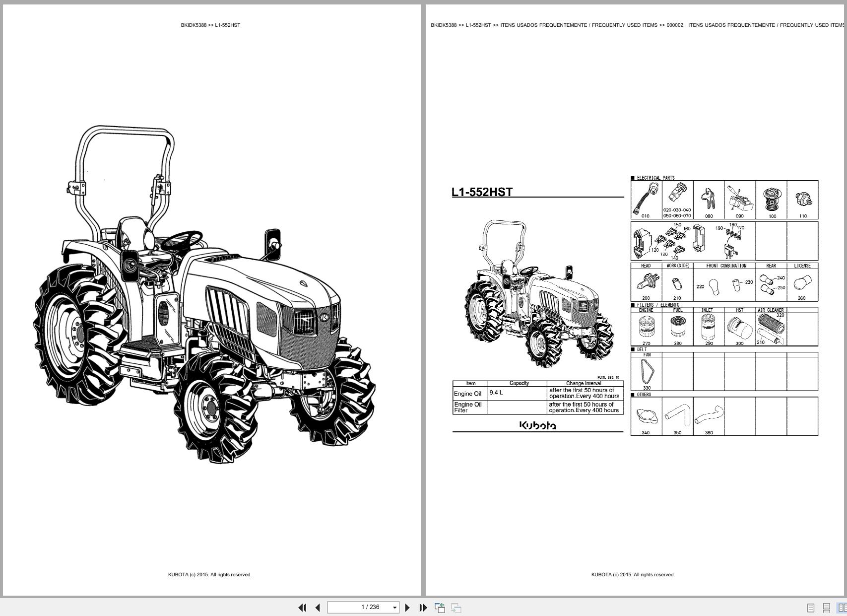This screenshot has width=847, height=616.
Task: Click the 9.4 L engine oil capacity cell
Action: pos(518,393)
